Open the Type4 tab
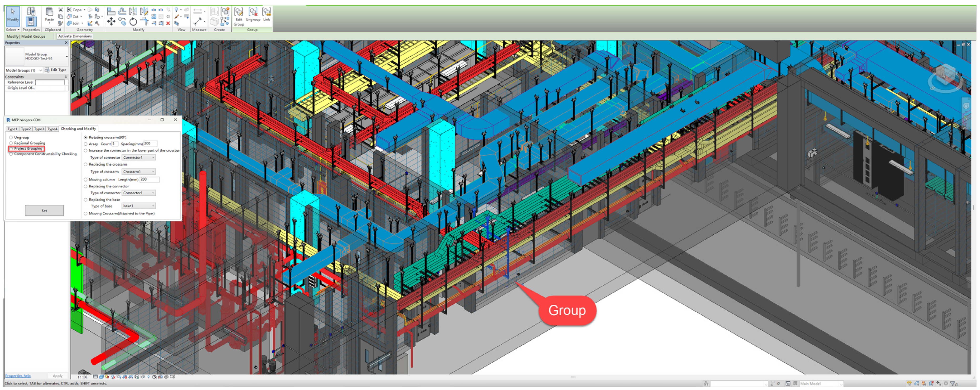Screen dimensions: 980x390 tap(52, 129)
